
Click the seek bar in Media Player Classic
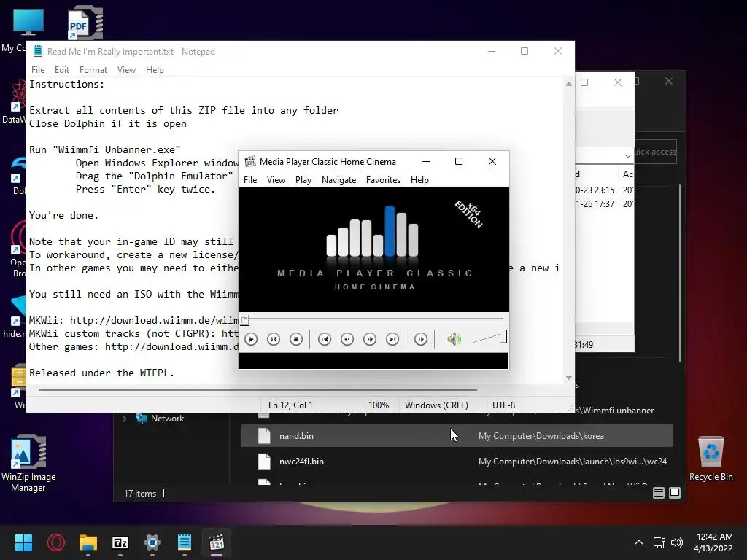coord(373,319)
